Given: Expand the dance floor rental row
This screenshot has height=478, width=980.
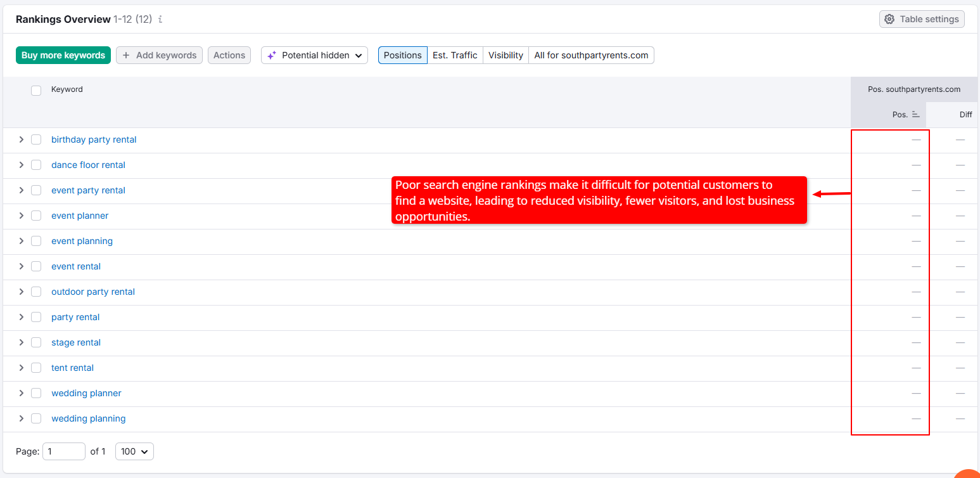Looking at the screenshot, I should point(21,165).
